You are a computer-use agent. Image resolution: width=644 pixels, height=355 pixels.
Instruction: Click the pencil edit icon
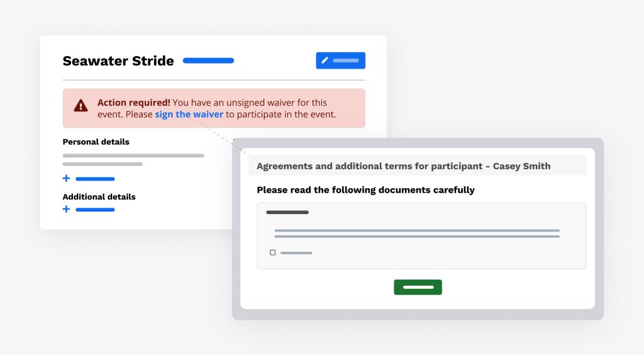(325, 60)
